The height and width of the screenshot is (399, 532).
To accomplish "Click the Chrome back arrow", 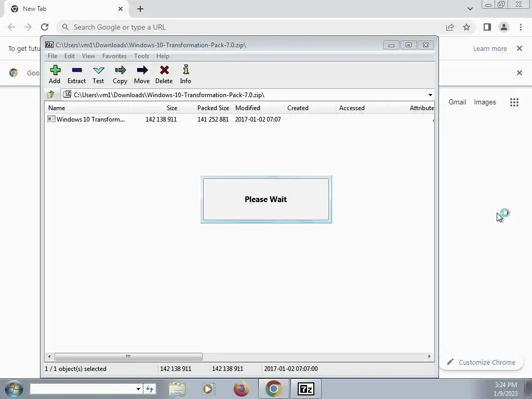I will (x=11, y=27).
